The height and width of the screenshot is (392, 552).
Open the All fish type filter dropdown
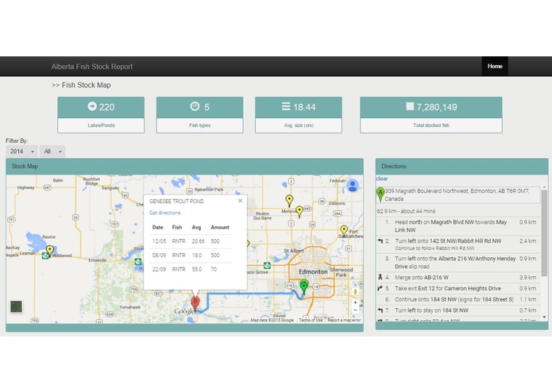(52, 152)
